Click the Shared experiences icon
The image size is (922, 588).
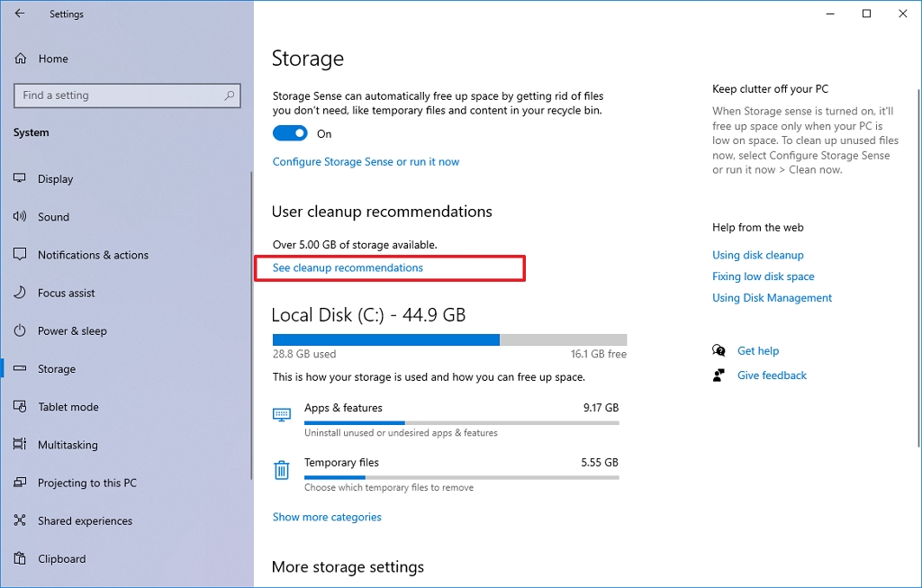tap(20, 520)
